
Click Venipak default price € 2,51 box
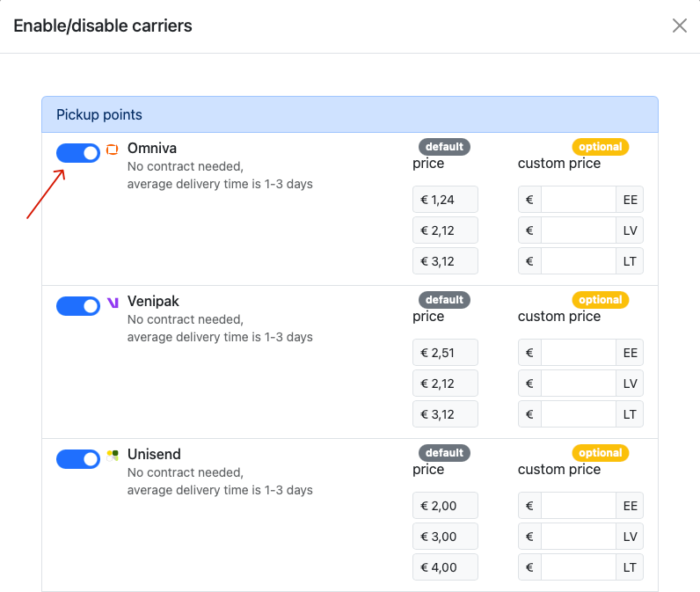coord(445,353)
